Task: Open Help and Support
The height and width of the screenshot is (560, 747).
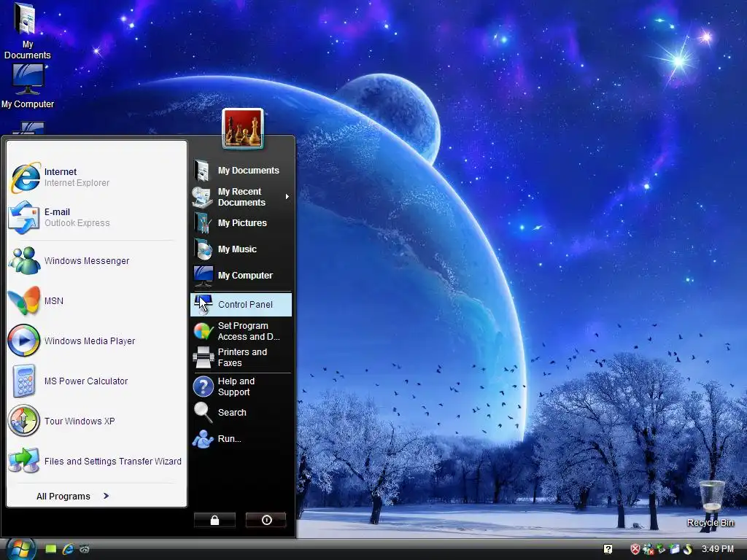Action: [241, 386]
